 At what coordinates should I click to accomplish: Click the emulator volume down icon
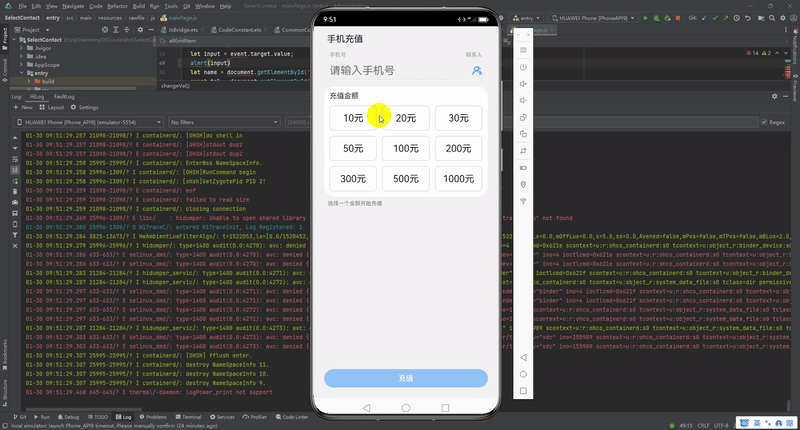pos(523,100)
